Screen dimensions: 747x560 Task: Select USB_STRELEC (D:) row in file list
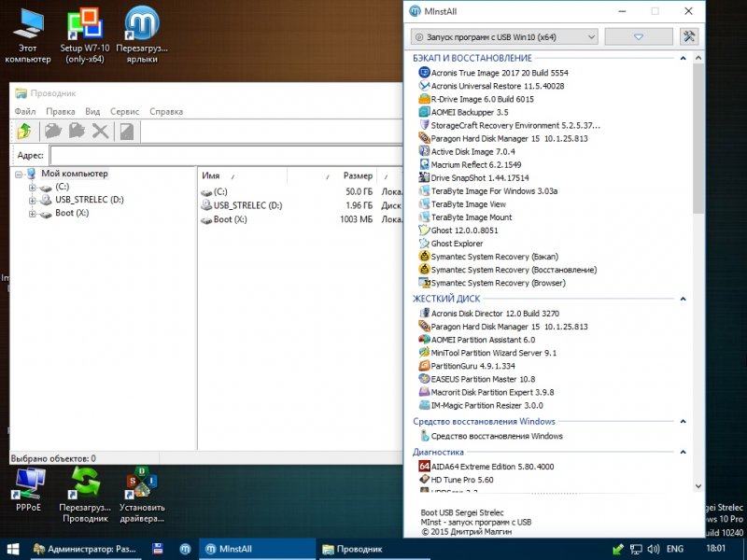(x=300, y=205)
